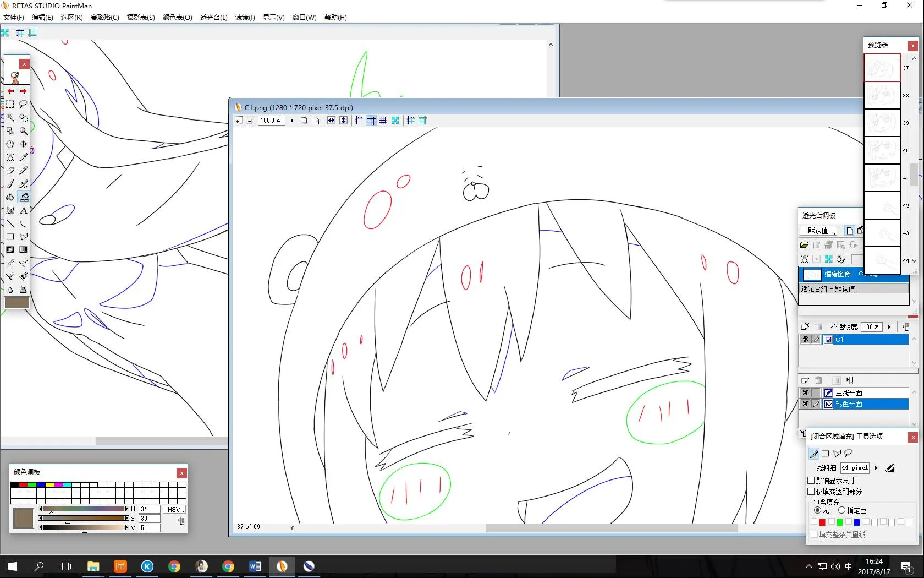Select the hand pan tool
The width and height of the screenshot is (924, 578).
point(10,144)
